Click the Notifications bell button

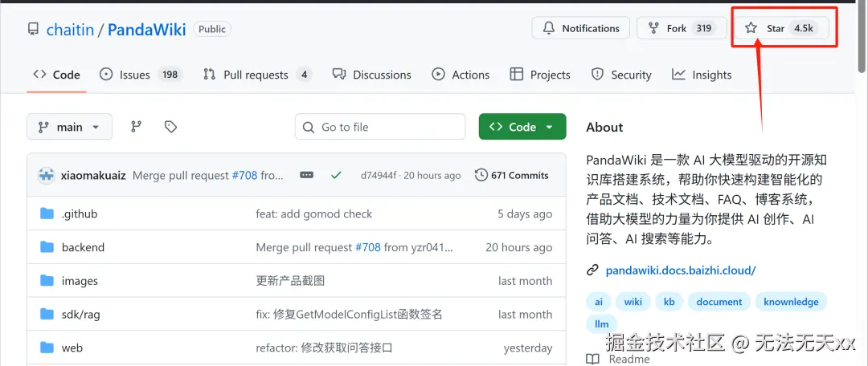[580, 28]
